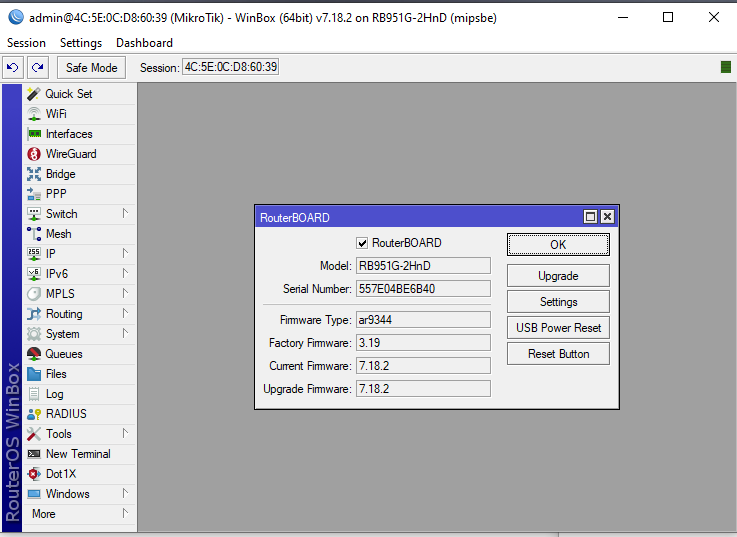737x537 pixels.
Task: Open the WiFi icon in sidebar
Action: [x=34, y=114]
